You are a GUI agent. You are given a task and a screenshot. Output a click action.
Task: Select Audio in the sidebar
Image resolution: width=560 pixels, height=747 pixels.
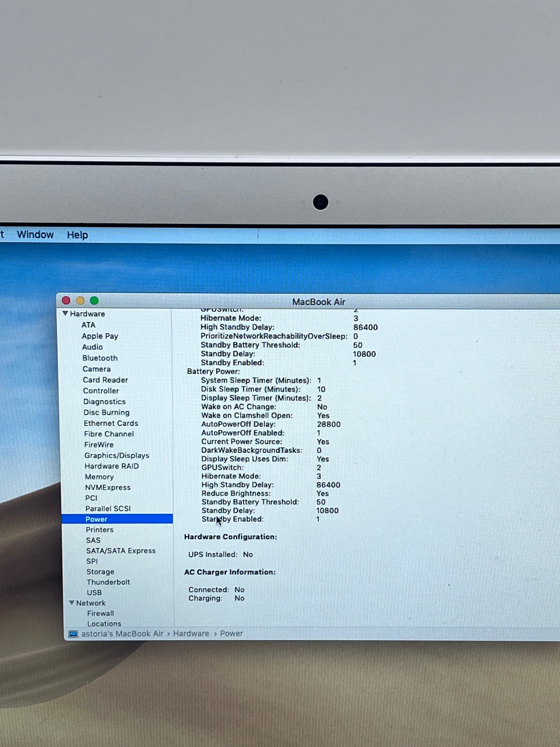(x=92, y=347)
